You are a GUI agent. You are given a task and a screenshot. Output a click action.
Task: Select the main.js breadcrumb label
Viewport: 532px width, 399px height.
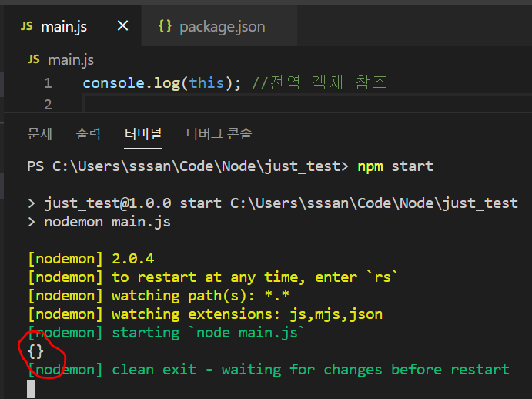click(x=71, y=59)
